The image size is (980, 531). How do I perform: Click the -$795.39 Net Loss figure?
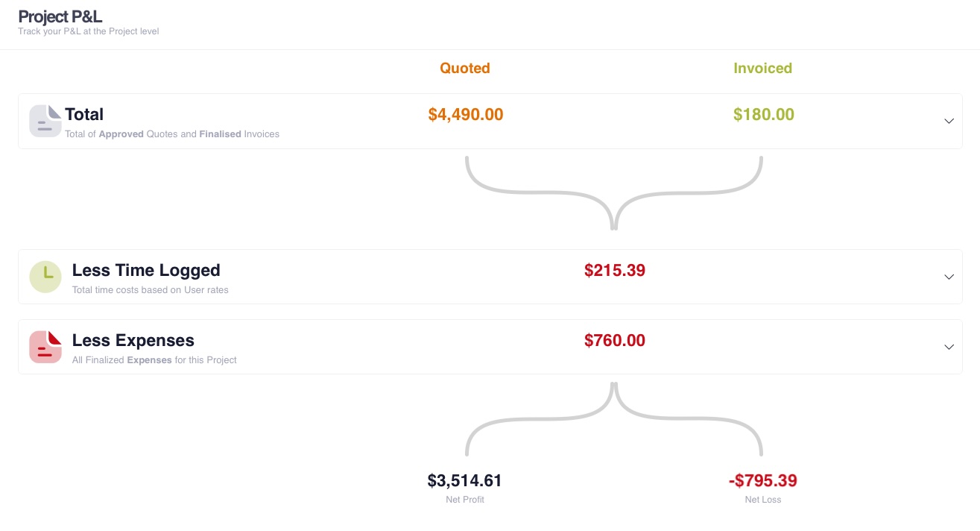[763, 480]
